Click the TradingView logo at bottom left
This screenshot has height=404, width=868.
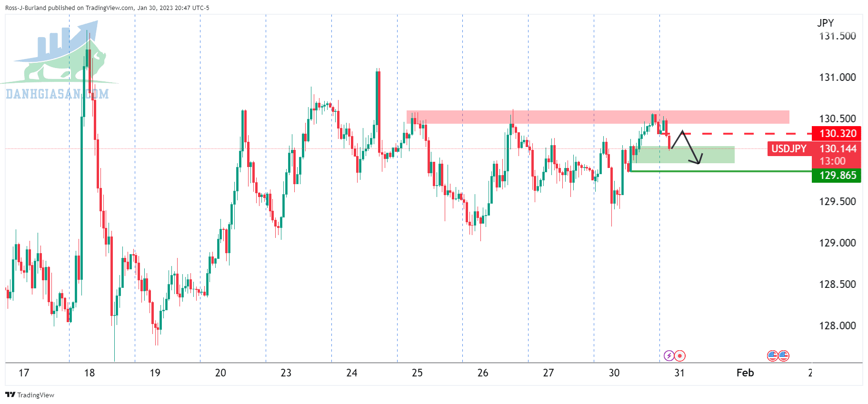(30, 395)
